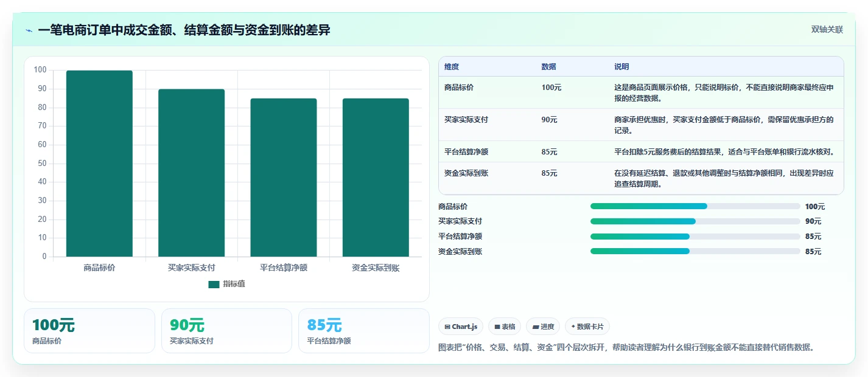Click the 买家实际支付 cell in the table
The height and width of the screenshot is (377, 868).
click(466, 120)
